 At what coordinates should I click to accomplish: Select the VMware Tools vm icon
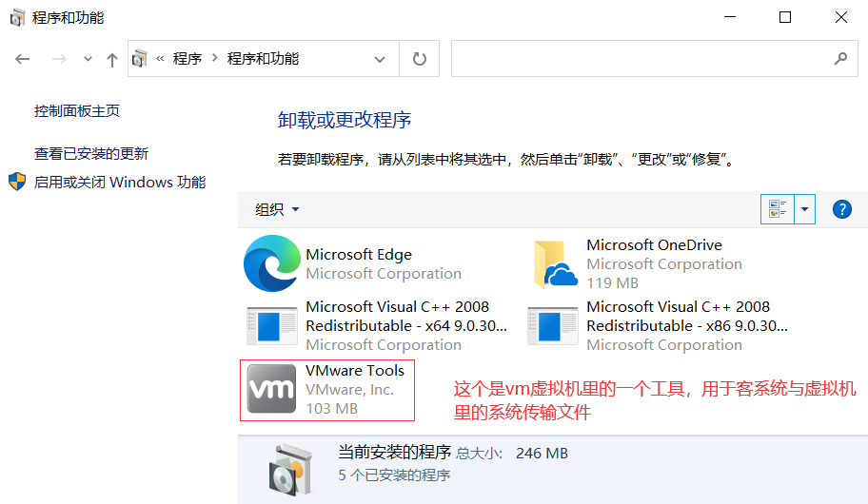(x=271, y=389)
